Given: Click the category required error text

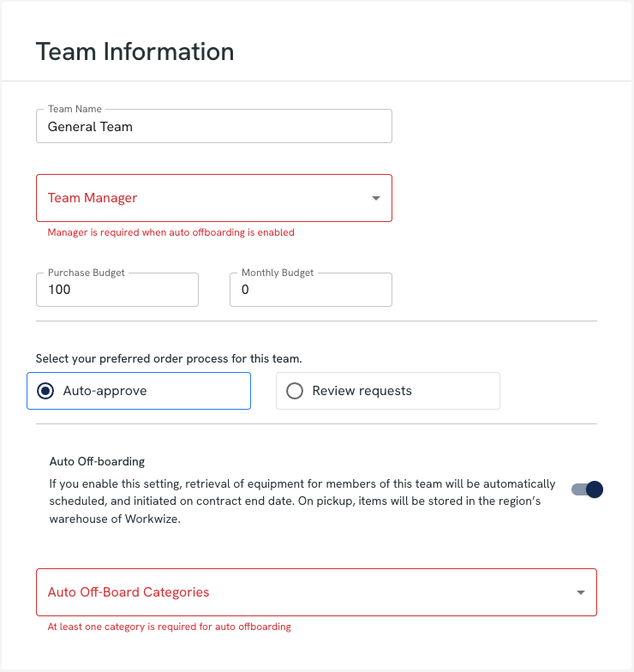Looking at the screenshot, I should [x=169, y=627].
